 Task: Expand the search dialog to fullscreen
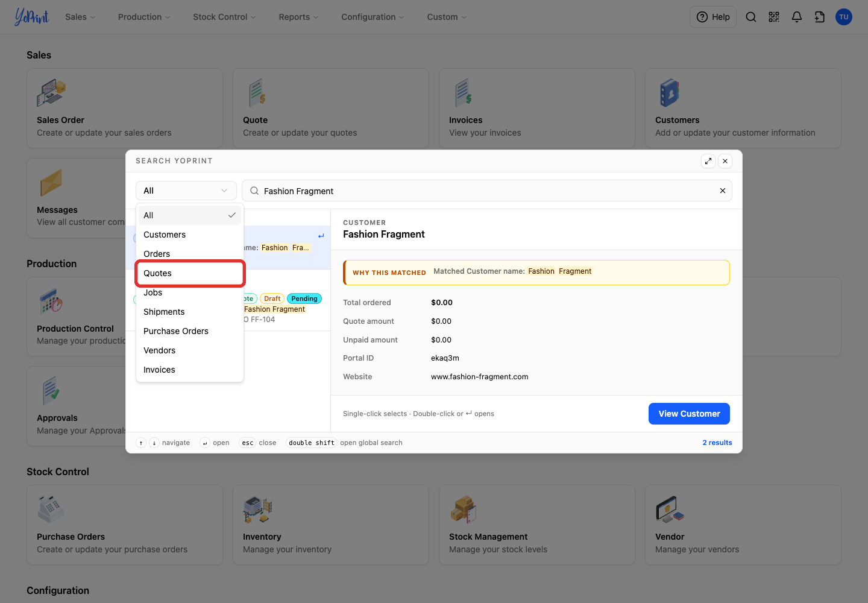tap(708, 161)
